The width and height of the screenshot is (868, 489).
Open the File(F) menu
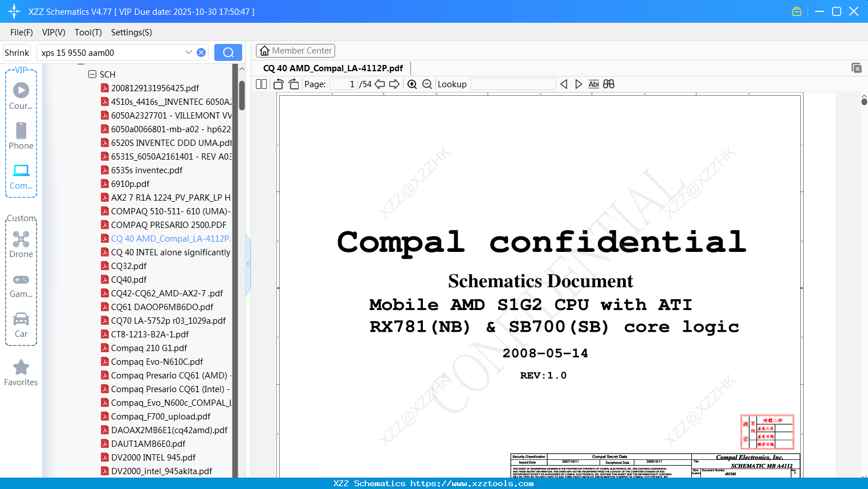[22, 32]
